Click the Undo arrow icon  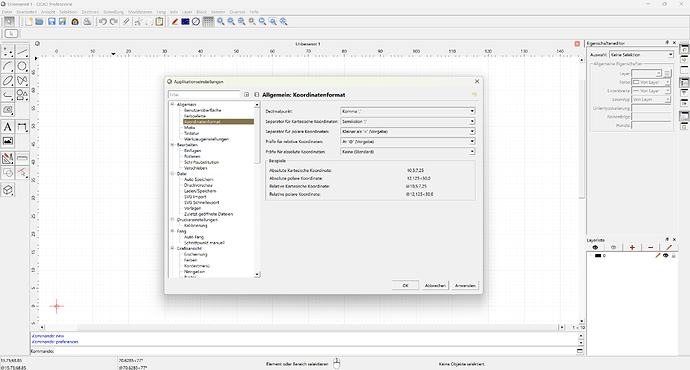click(x=103, y=22)
